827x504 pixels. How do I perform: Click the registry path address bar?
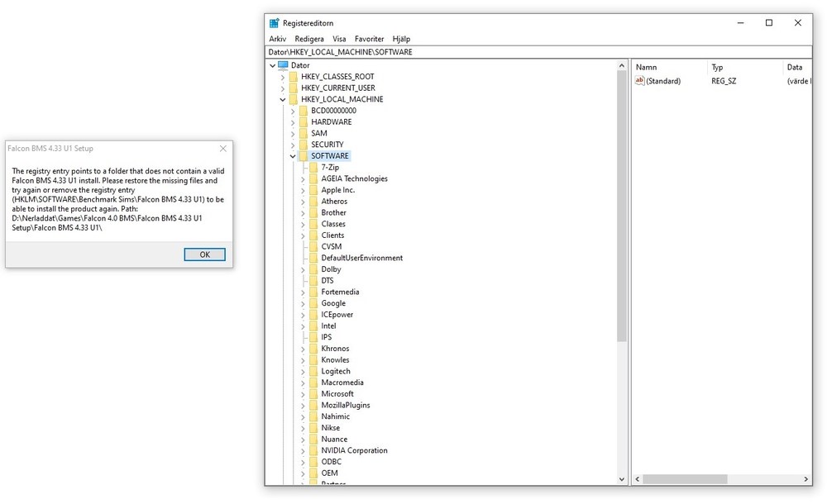click(x=538, y=52)
